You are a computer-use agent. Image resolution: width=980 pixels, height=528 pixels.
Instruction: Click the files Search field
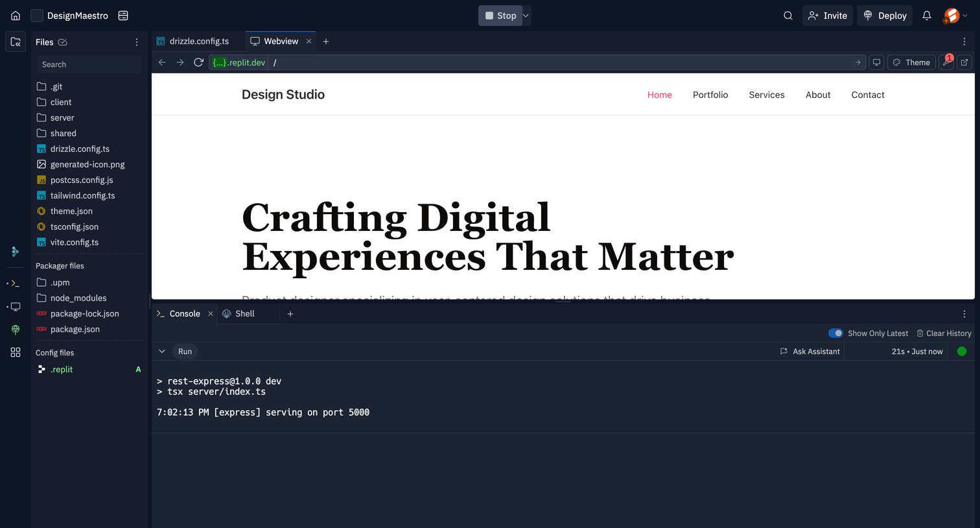tap(89, 64)
